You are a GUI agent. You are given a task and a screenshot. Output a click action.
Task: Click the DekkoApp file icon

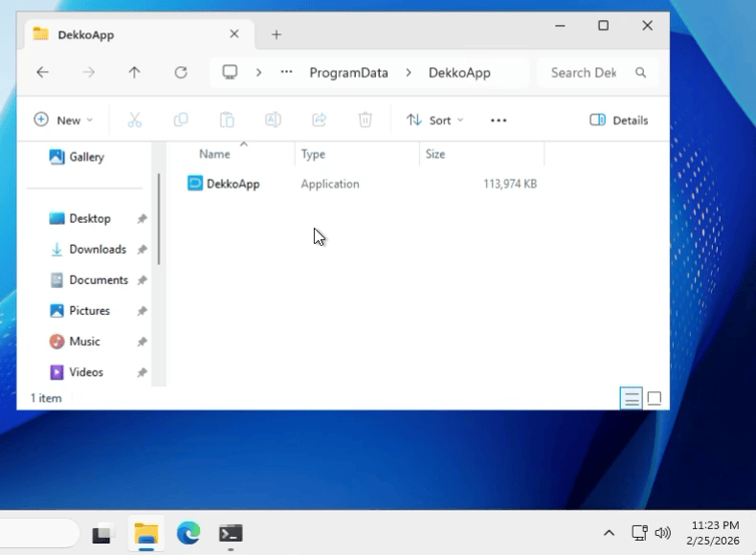tap(195, 183)
